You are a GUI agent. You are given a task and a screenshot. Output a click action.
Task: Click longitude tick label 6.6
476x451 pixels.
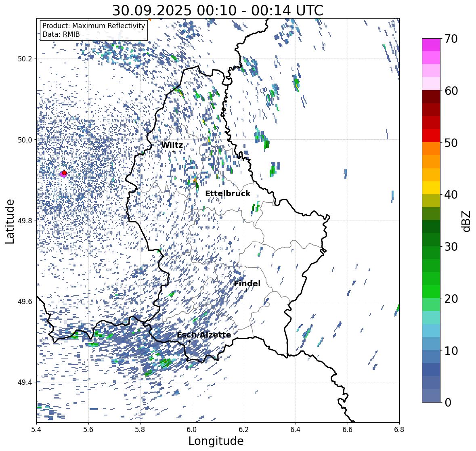click(x=347, y=429)
